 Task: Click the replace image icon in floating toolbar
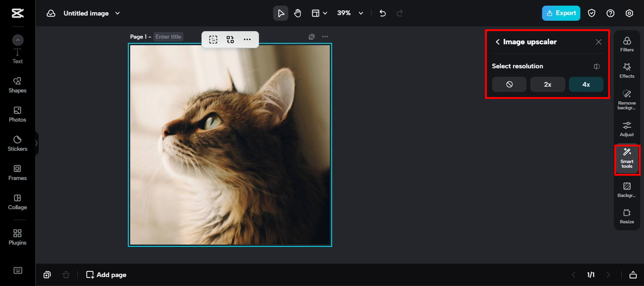[x=230, y=39]
